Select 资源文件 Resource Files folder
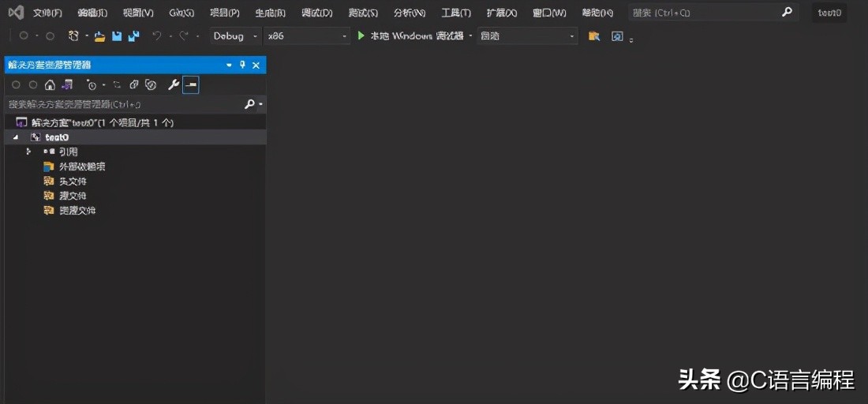 77,211
